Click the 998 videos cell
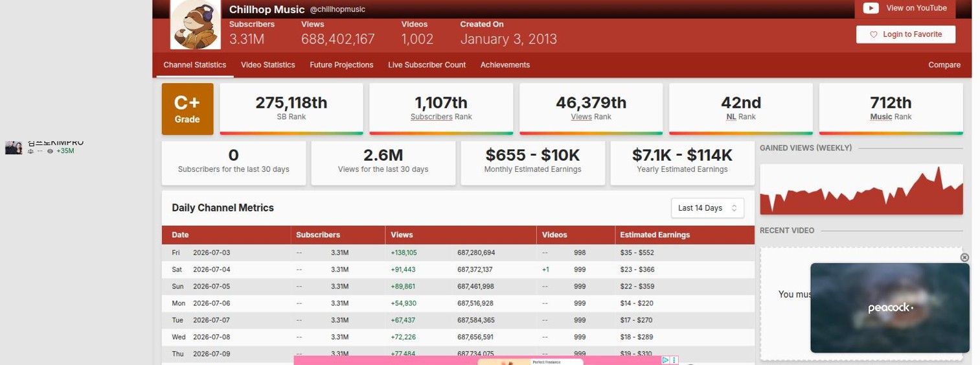The width and height of the screenshot is (980, 365). [580, 253]
